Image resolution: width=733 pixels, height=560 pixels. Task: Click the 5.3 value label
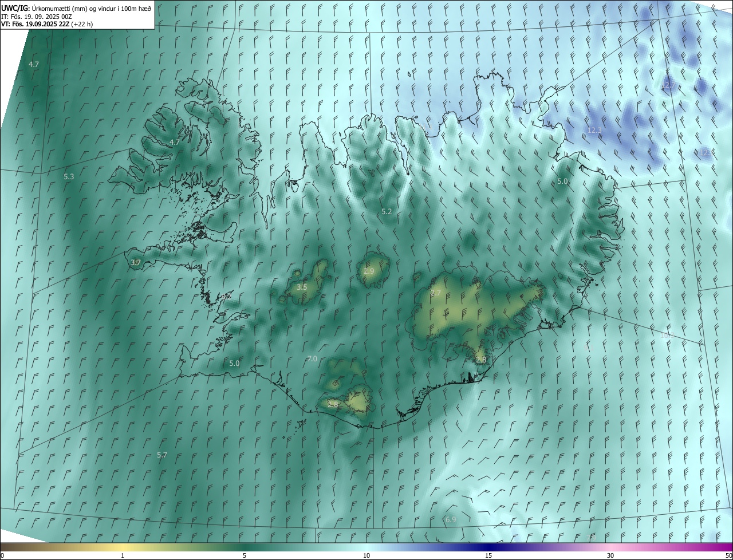coord(69,177)
